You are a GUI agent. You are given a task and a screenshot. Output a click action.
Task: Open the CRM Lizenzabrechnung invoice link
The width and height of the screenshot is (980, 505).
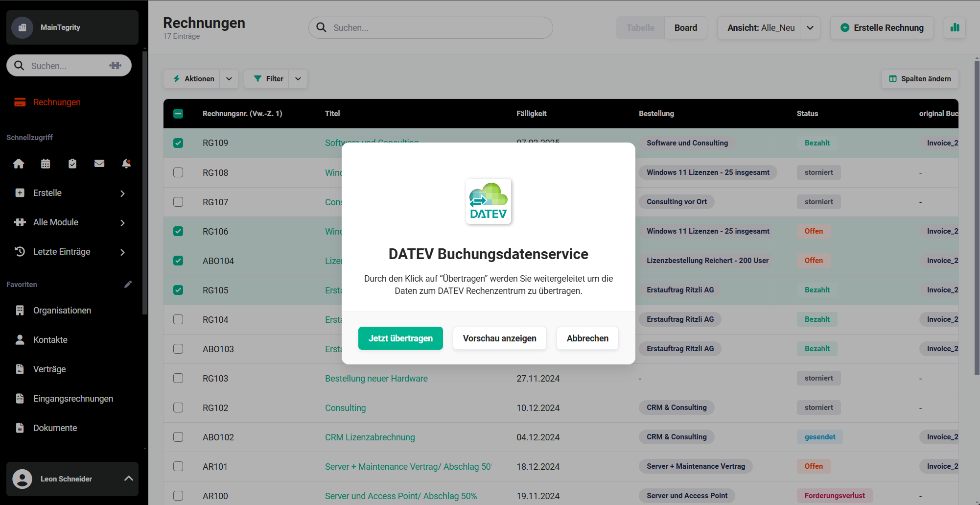370,437
